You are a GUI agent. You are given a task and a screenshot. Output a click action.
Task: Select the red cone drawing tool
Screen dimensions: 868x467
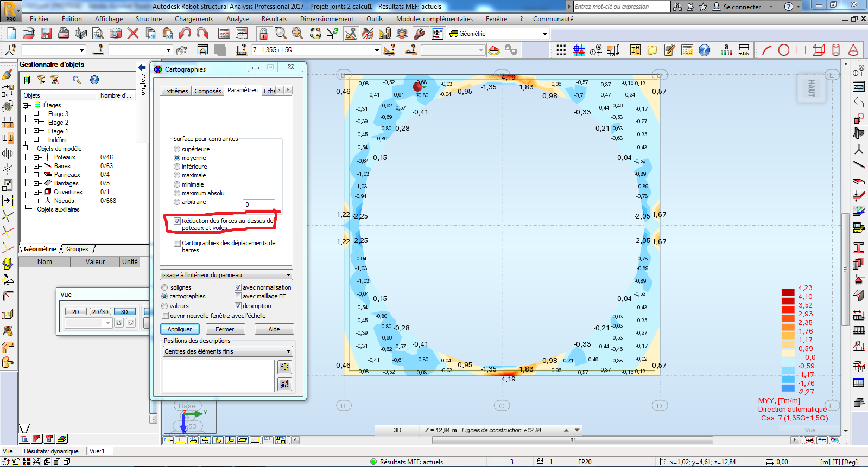pyautogui.click(x=853, y=50)
